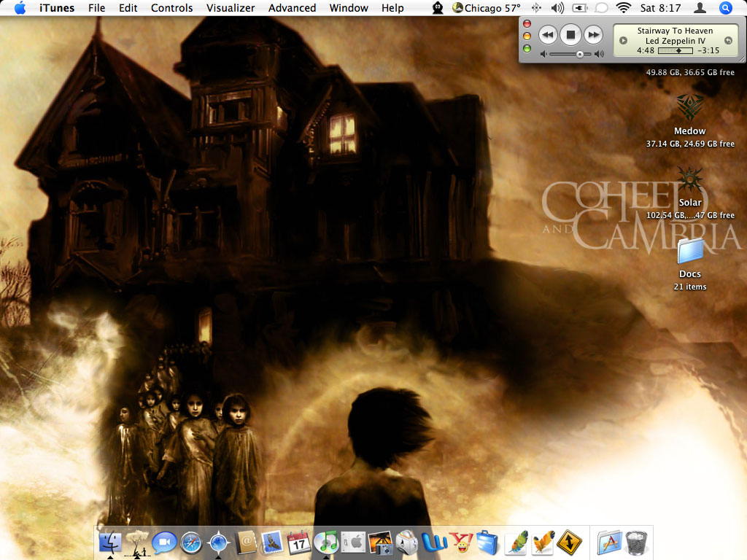This screenshot has height=560, width=747.
Task: Skip forward to next track in iTunes
Action: (x=593, y=34)
